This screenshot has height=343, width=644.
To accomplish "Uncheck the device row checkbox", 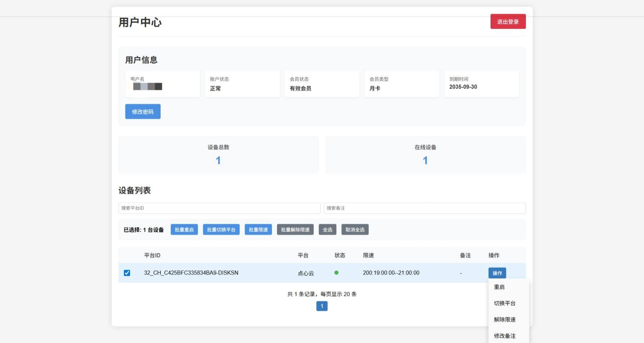I will [x=127, y=273].
